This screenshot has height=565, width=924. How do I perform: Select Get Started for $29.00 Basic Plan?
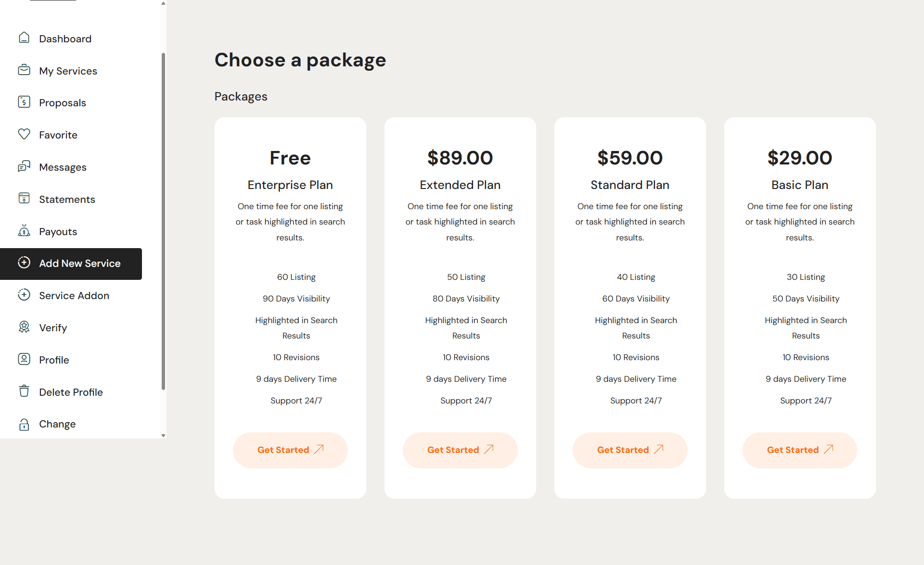click(x=800, y=450)
